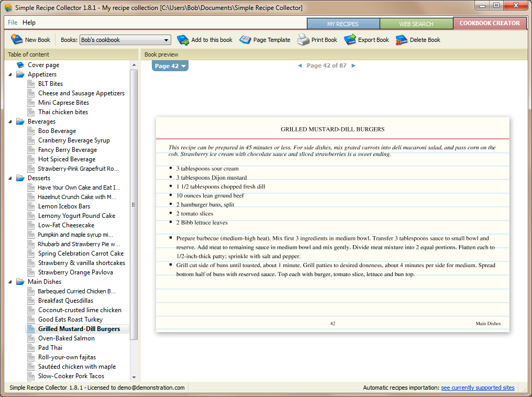Screen dimensions: 532x397
Task: Select Roll-your-own fajitas recipe
Action: tap(67, 357)
